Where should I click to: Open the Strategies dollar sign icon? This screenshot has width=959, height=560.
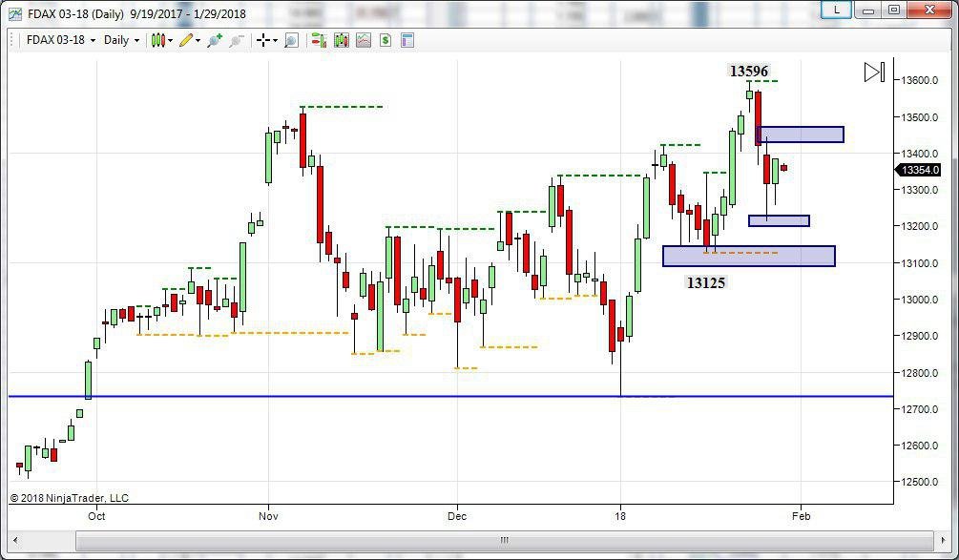pos(386,40)
